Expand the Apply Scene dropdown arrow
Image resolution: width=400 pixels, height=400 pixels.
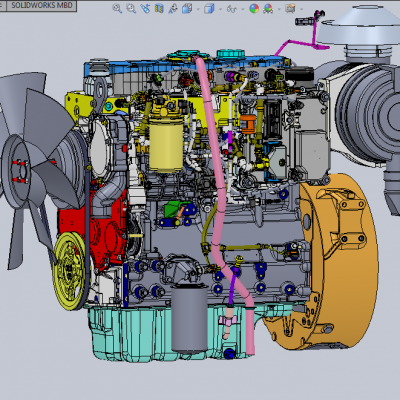[x=279, y=9]
